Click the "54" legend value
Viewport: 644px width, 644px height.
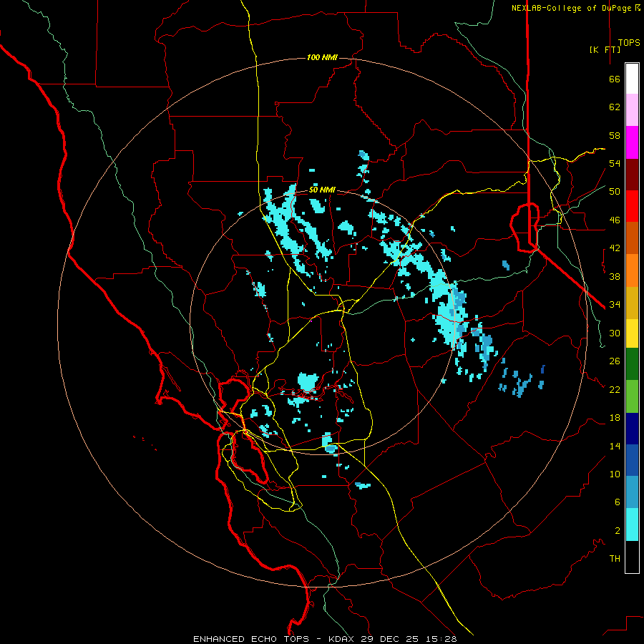(x=615, y=163)
